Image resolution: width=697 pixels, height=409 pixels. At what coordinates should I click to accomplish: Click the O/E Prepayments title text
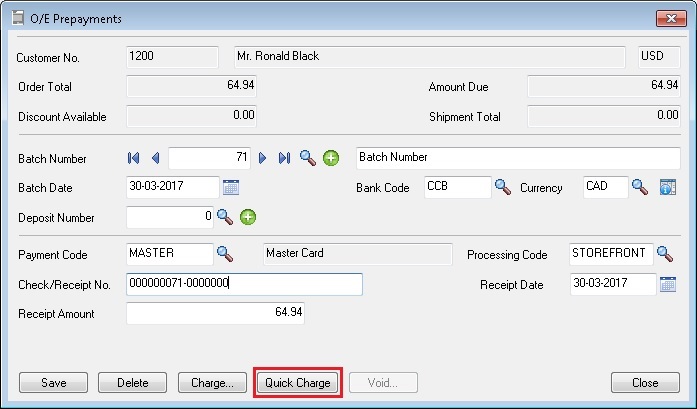point(76,19)
